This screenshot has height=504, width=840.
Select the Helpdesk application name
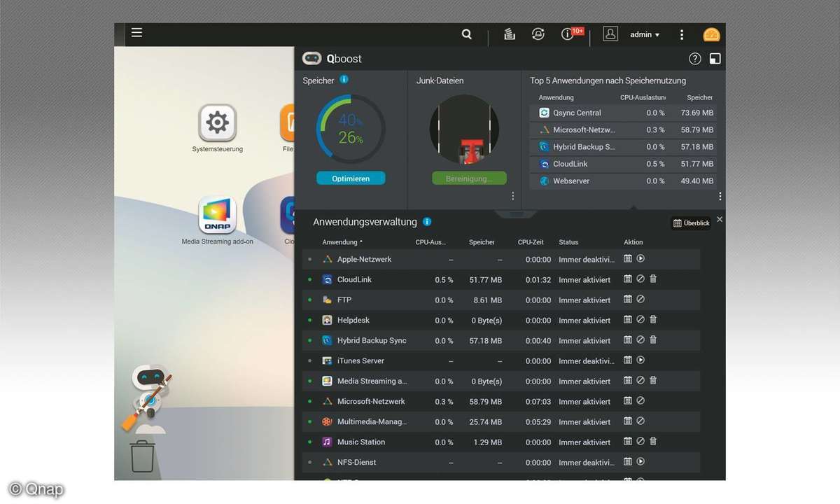click(353, 321)
